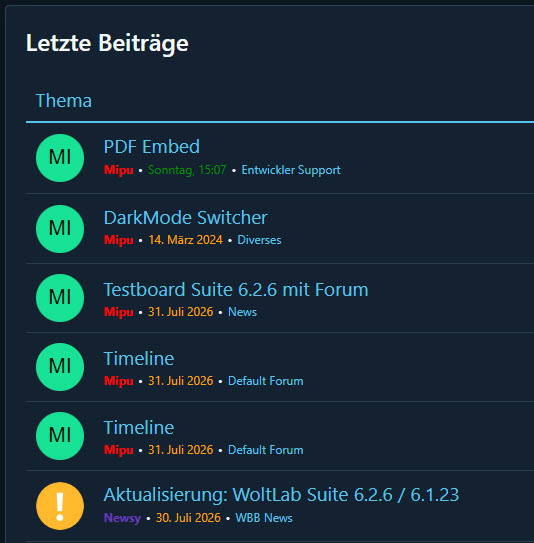Screen dimensions: 534x543
Task: Click the MI avatar beside Testboard Suite thread
Action: [60, 298]
